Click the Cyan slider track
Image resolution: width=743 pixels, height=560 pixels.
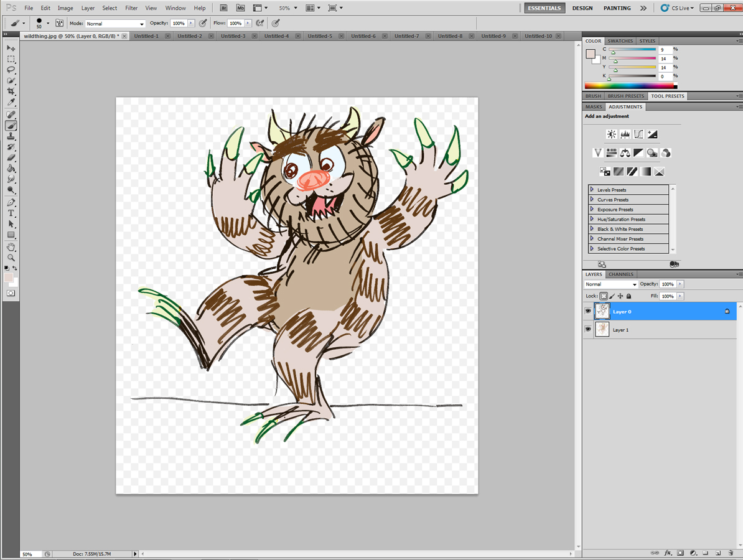click(x=633, y=49)
